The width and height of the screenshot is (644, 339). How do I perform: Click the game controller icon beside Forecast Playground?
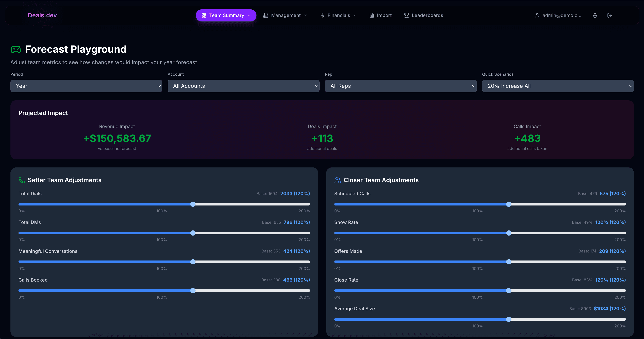16,49
